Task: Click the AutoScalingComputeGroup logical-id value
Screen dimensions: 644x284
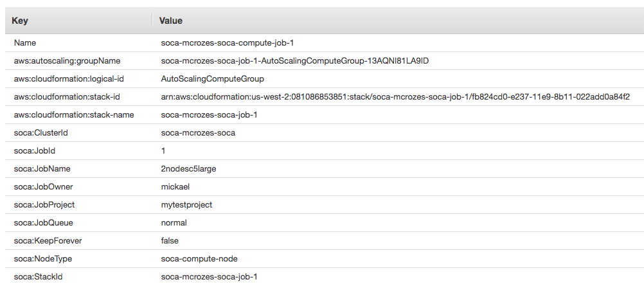Action: 212,79
